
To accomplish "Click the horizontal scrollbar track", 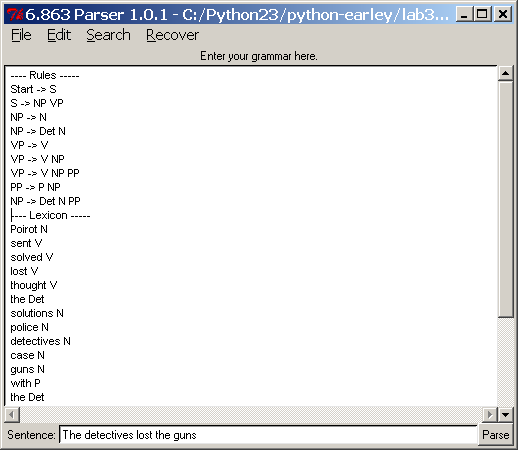I will point(251,415).
